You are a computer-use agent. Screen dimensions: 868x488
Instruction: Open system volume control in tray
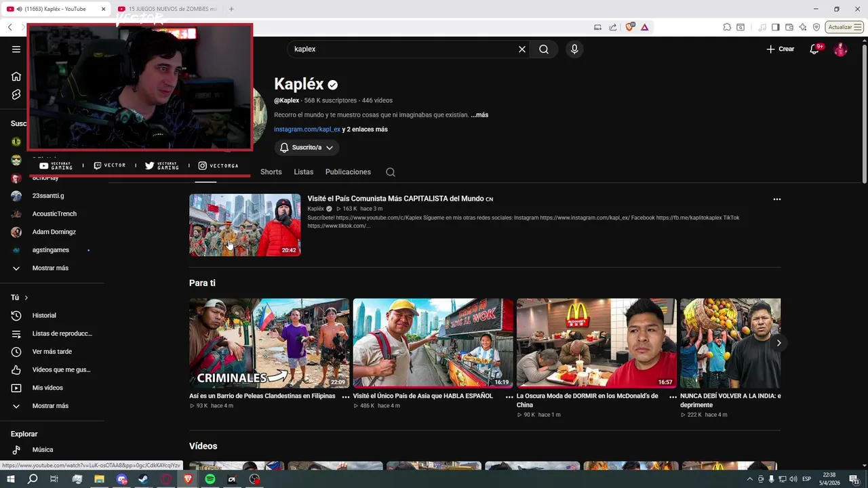[x=794, y=479]
